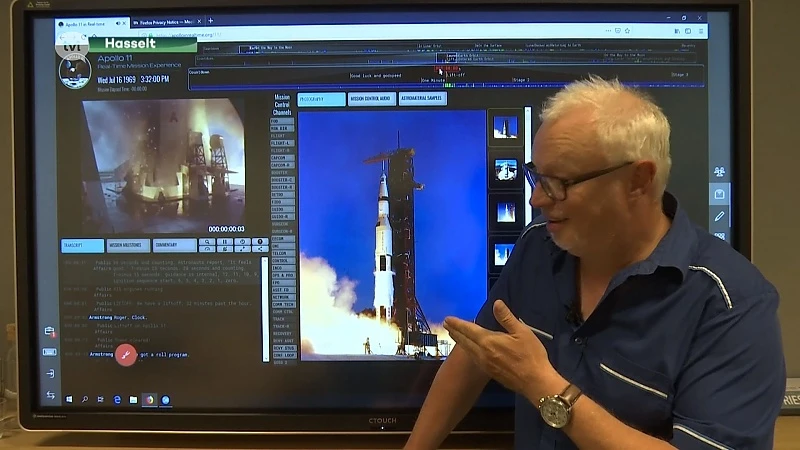Select the EECOM channel button

point(282,238)
